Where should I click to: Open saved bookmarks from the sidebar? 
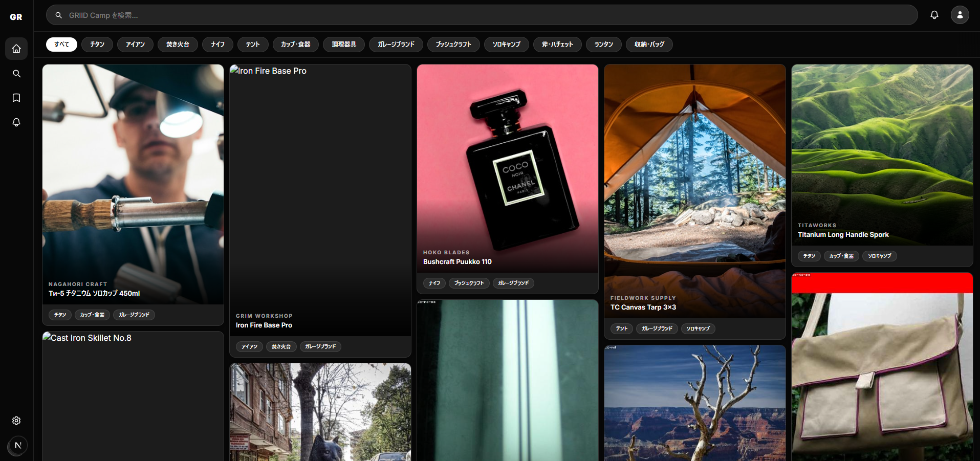[16, 98]
